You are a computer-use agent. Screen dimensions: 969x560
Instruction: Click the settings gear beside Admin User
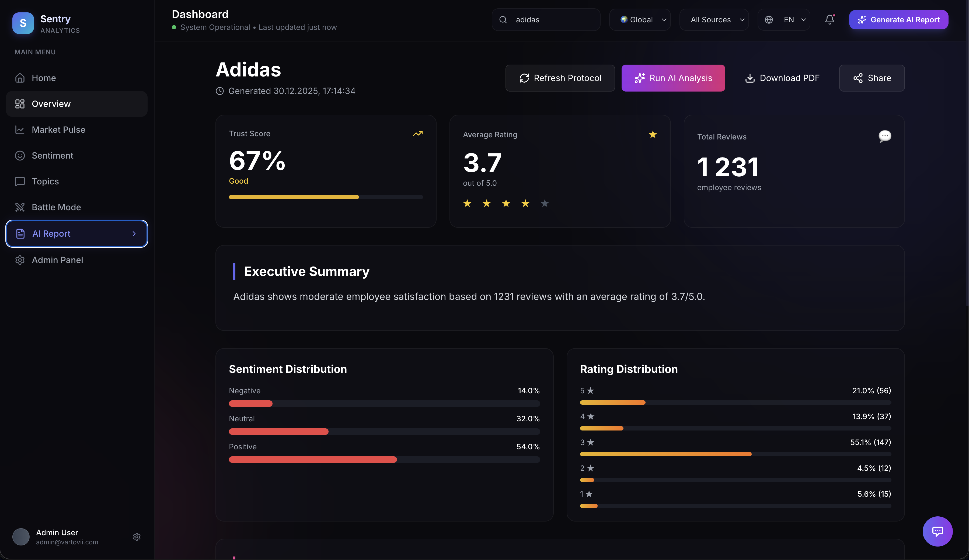coord(137,537)
